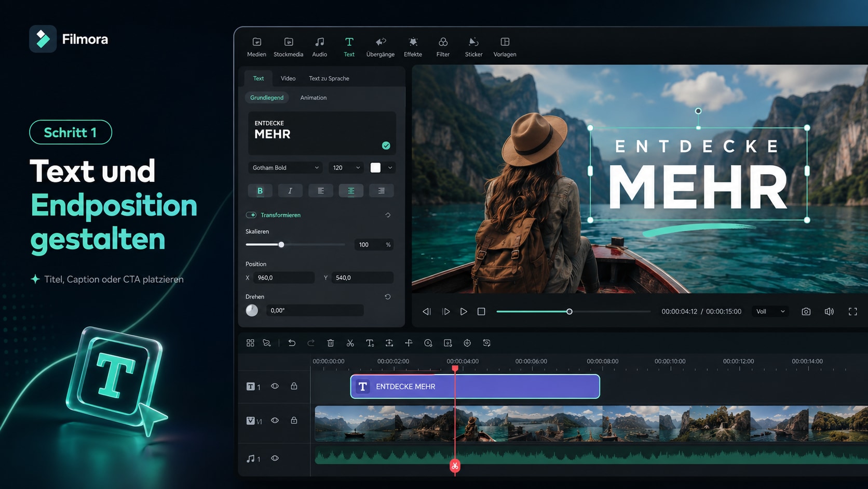The height and width of the screenshot is (489, 868).
Task: Open the Effekte panel
Action: pos(413,47)
